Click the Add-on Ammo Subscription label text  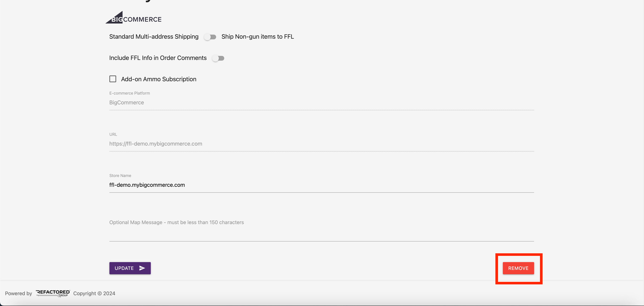[159, 79]
